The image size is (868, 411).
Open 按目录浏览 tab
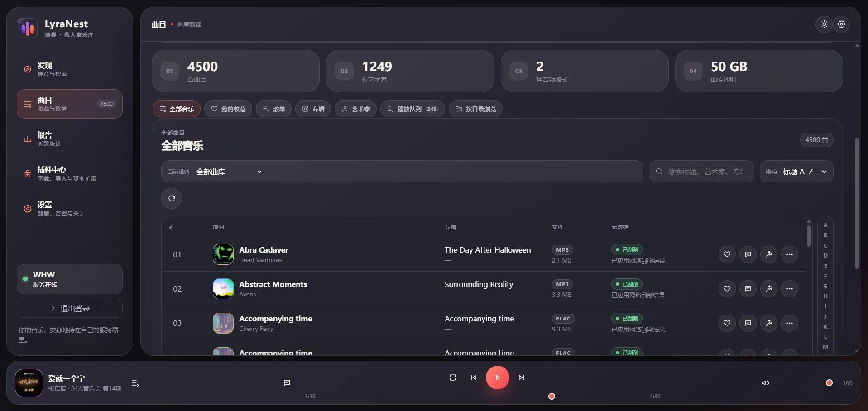point(475,109)
